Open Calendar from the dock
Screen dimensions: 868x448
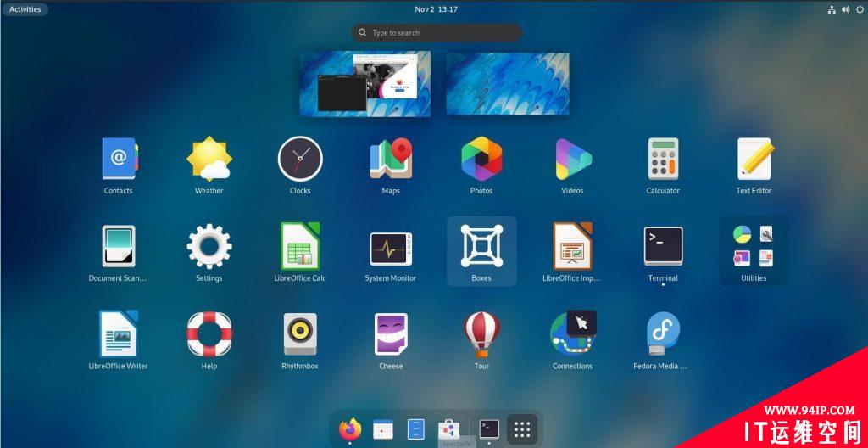[383, 429]
